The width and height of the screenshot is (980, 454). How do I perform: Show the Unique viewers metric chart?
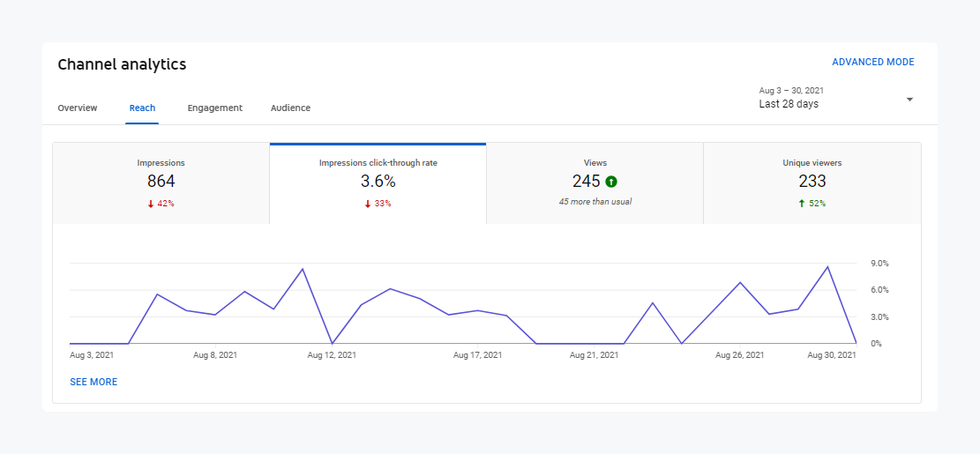(x=812, y=183)
